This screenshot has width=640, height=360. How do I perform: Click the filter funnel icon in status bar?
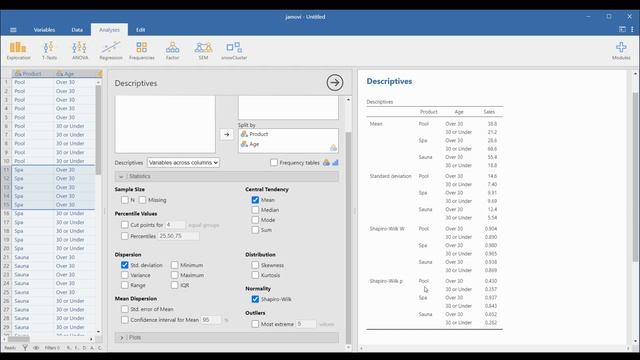coord(25,348)
